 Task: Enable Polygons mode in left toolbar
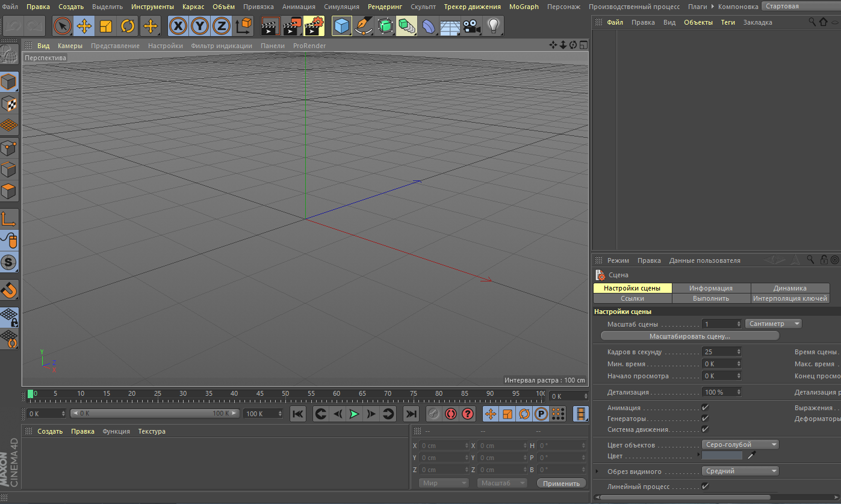pos(9,192)
